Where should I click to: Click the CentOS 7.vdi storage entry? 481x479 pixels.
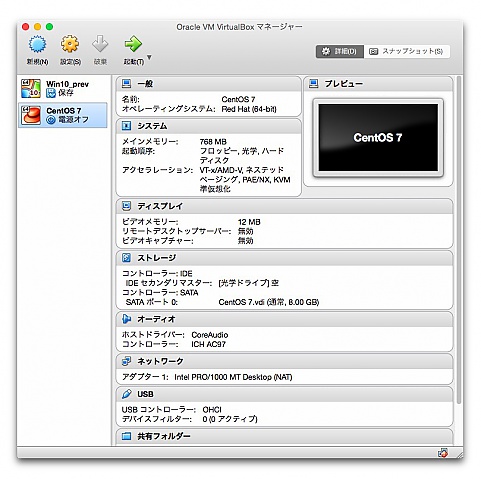[x=269, y=302]
